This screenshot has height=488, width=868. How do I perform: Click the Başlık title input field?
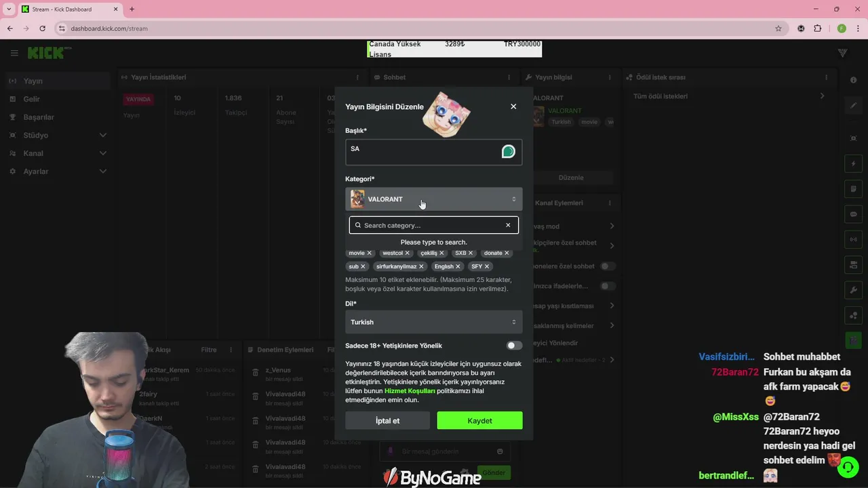(434, 152)
